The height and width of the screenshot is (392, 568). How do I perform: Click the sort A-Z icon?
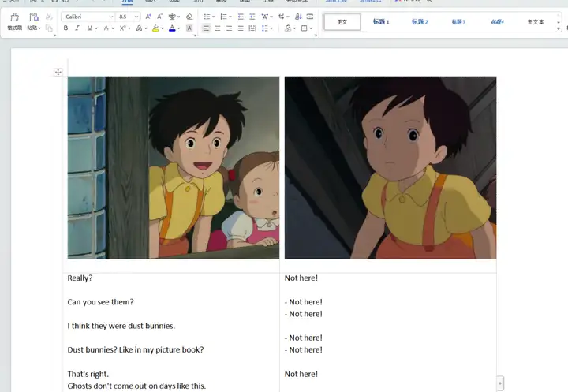pos(298,17)
